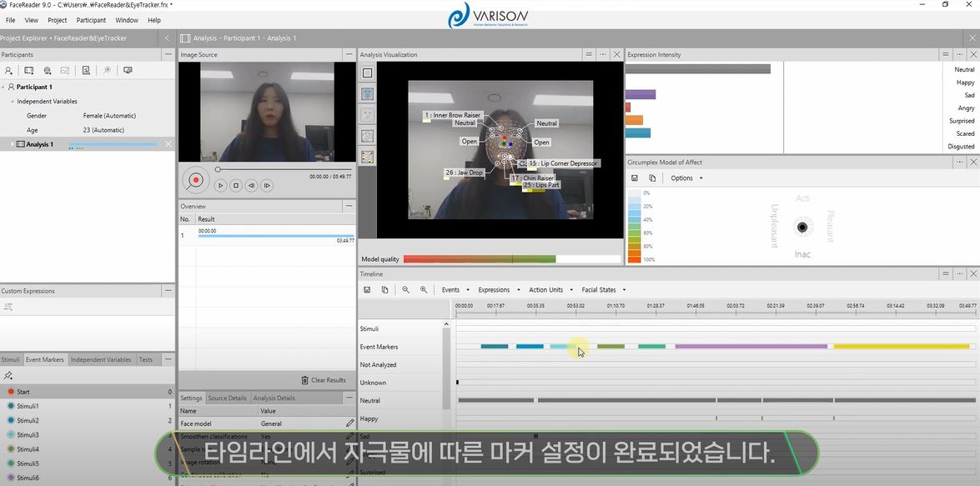Open the Participant menu
This screenshot has width=980, height=486.
91,20
